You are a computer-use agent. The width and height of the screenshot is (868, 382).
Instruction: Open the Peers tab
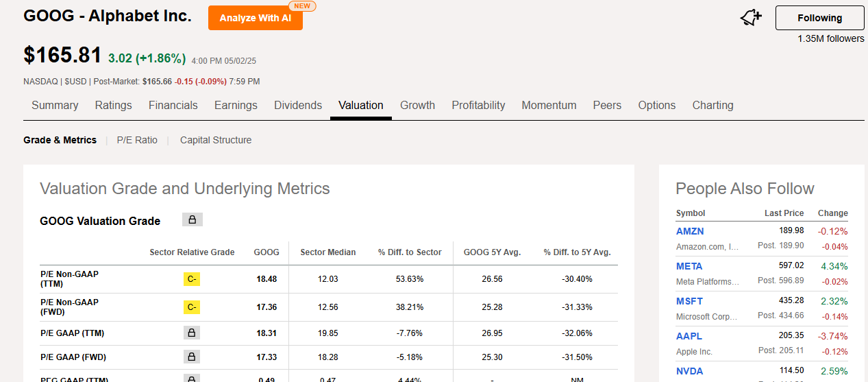[607, 105]
